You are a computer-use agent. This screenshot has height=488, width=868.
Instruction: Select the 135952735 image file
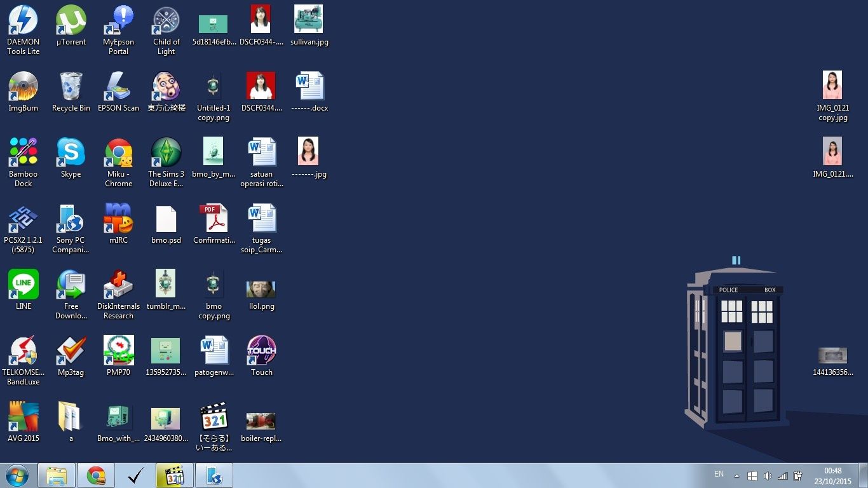166,356
